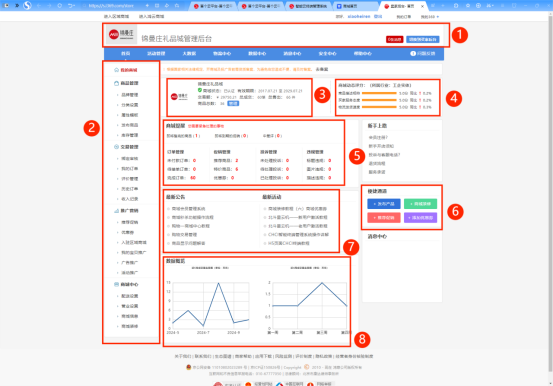Click the bag icon beside 商品管理 section

coord(116,83)
